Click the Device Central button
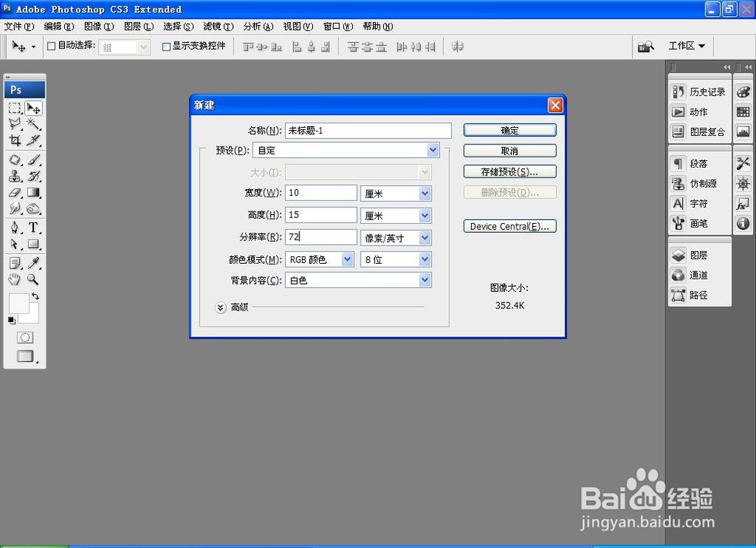756x548 pixels. (510, 226)
